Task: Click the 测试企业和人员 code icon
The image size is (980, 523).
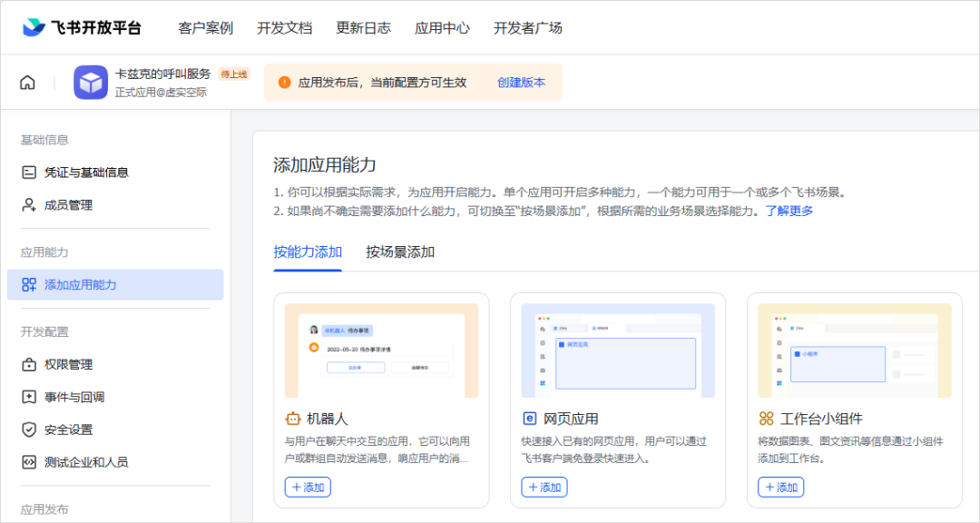Action: coord(29,461)
